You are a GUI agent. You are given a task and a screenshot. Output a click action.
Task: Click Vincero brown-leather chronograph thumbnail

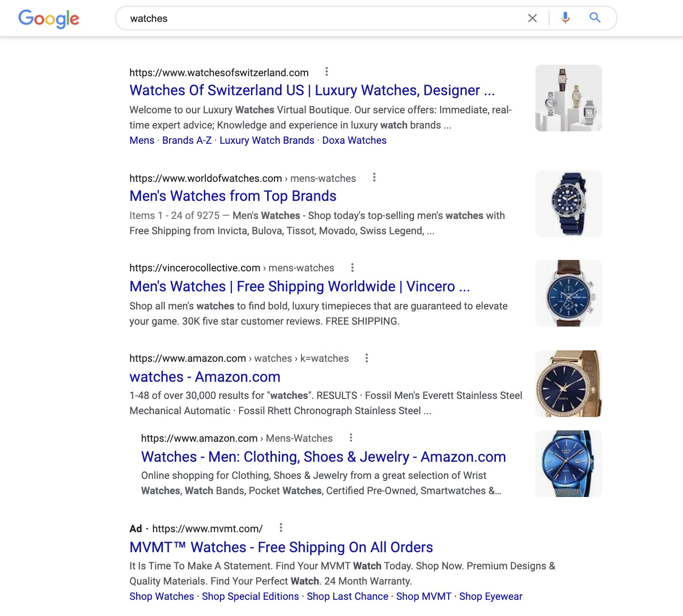[569, 293]
